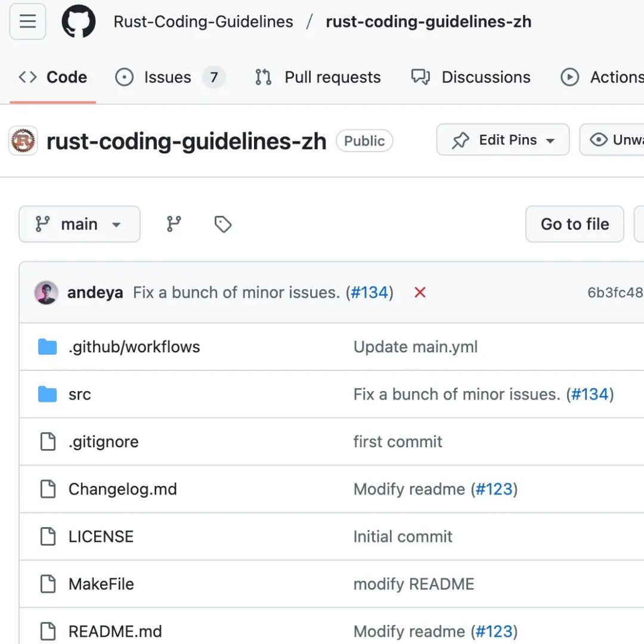Click the repository title heading
The image size is (644, 644).
187,141
